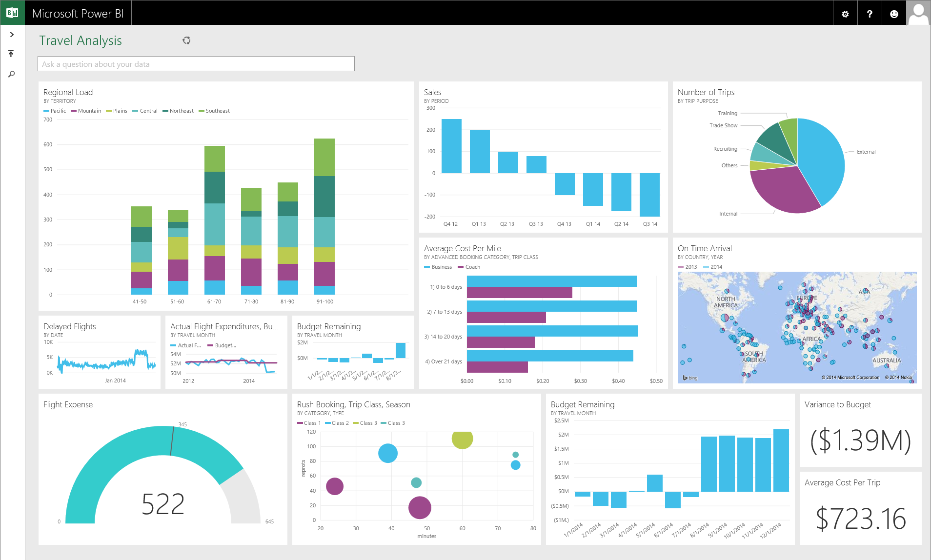Viewport: 931px width, 560px height.
Task: Open the user profile avatar
Action: (919, 13)
